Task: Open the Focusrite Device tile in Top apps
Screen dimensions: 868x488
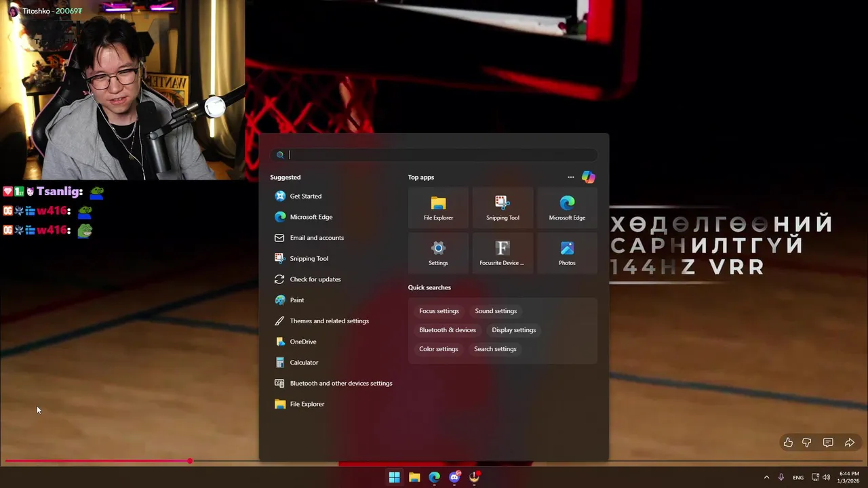Action: point(502,253)
